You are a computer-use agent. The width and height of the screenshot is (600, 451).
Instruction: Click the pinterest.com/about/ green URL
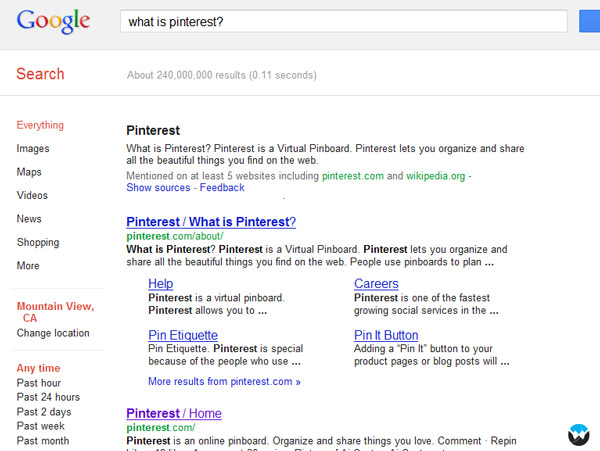coord(175,236)
